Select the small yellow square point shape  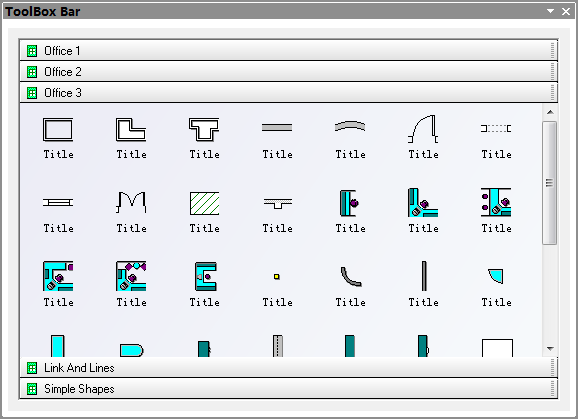pos(277,276)
